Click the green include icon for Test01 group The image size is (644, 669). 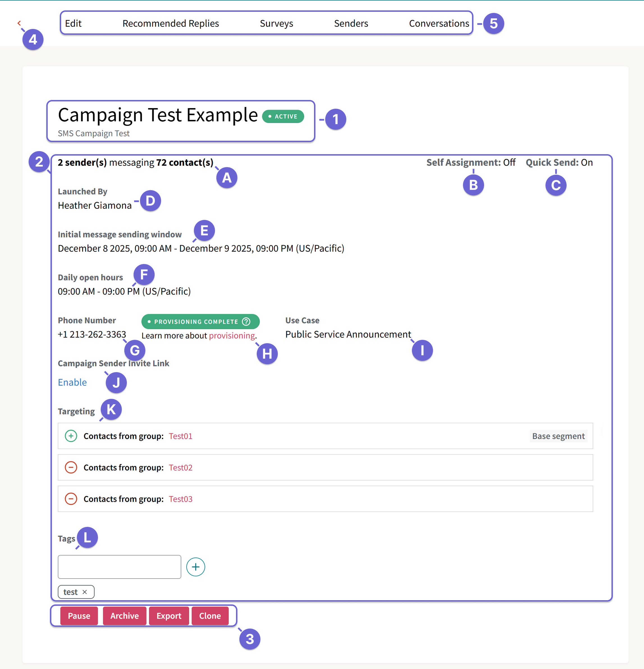71,436
